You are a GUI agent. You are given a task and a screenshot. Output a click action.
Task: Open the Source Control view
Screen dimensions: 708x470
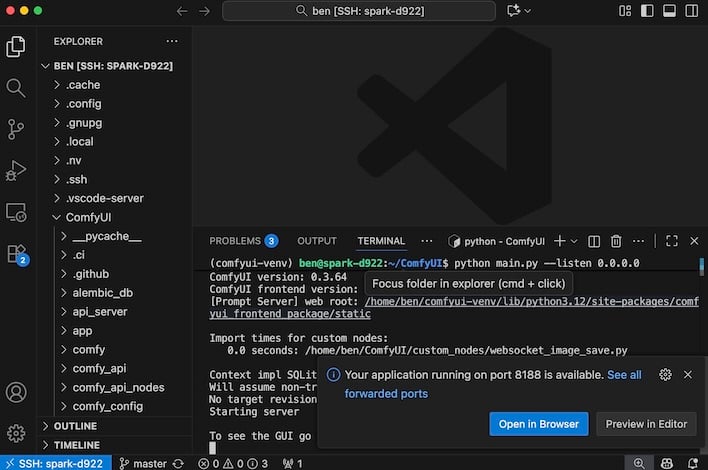click(16, 129)
